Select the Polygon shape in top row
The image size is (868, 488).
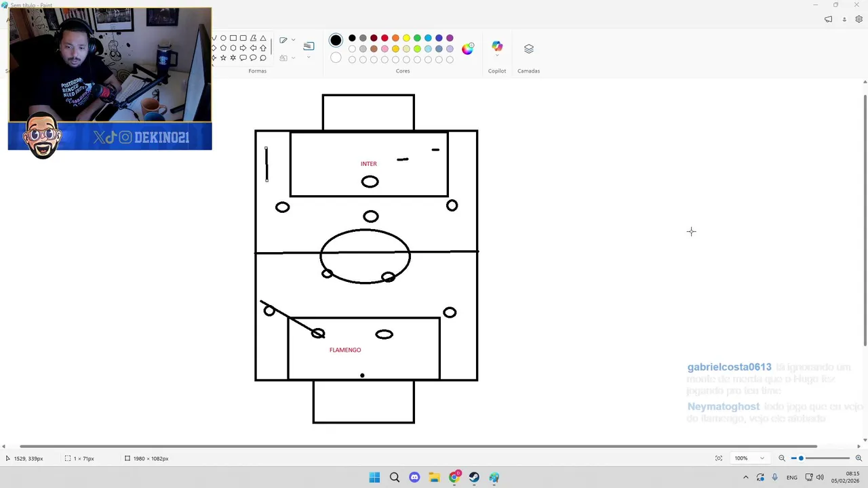point(254,38)
